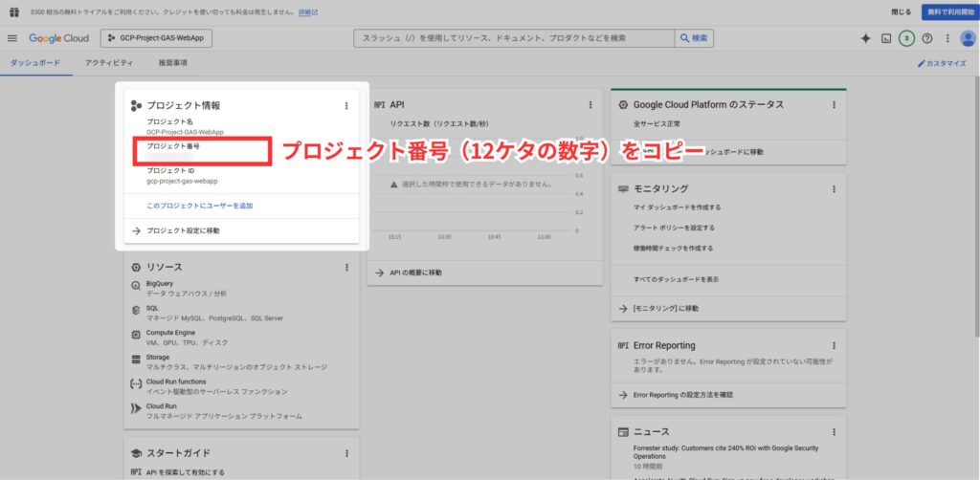Click the 検索 search button
Viewport: 980px width, 480px height.
pos(694,38)
